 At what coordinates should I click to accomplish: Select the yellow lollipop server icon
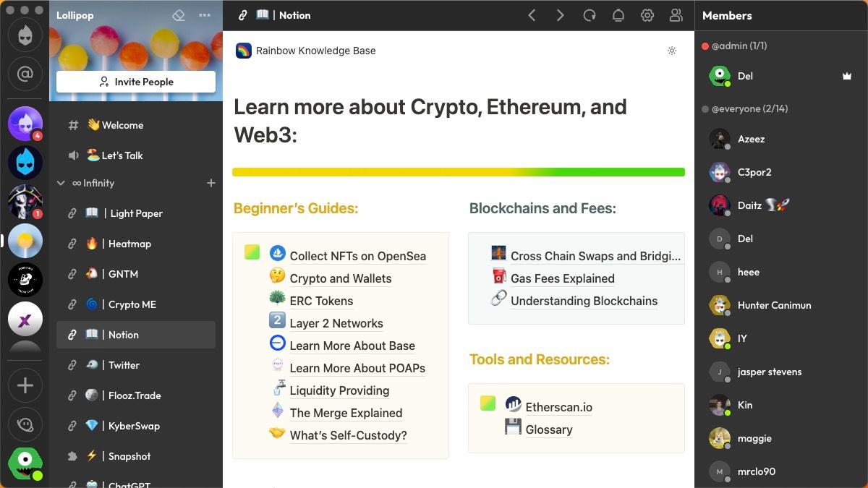[x=25, y=241]
